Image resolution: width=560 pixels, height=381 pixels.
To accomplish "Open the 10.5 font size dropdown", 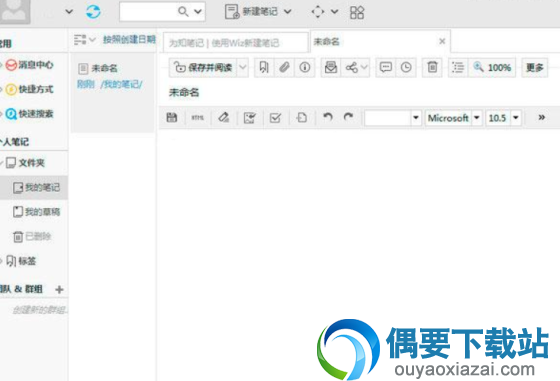I will 516,117.
